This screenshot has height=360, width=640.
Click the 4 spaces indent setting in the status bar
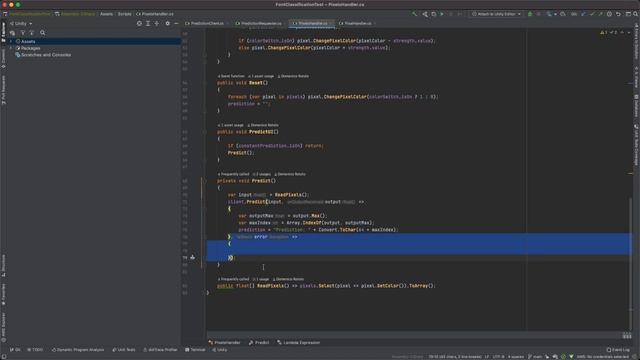pos(516,357)
